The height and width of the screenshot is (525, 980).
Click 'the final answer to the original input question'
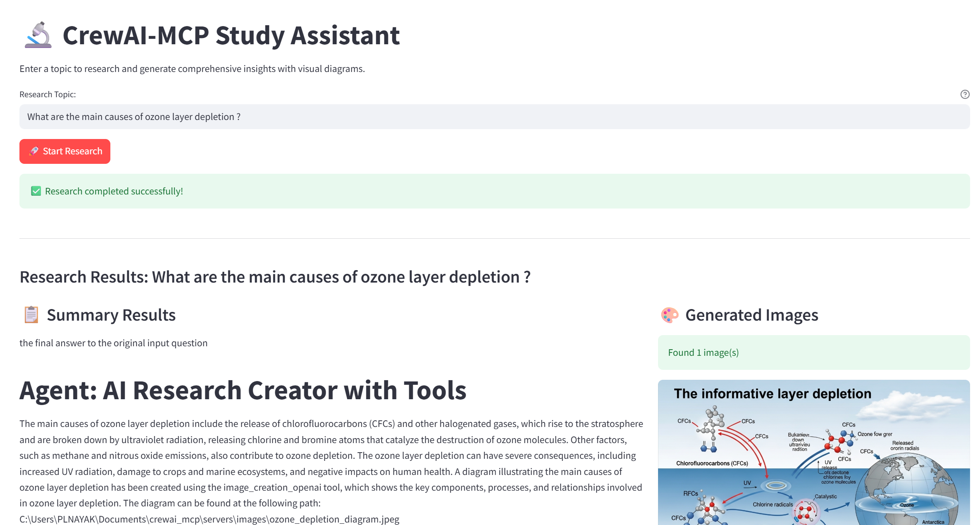pos(113,343)
